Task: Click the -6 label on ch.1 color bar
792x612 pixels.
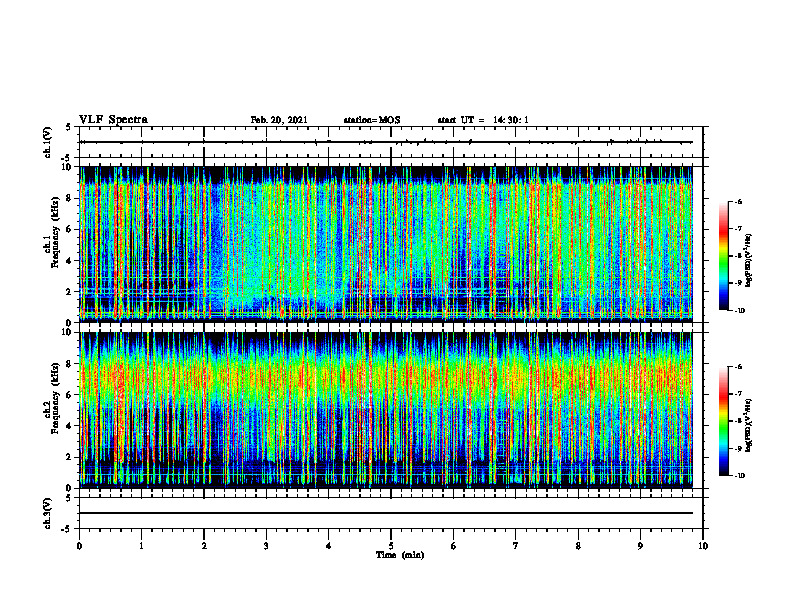Action: (738, 201)
